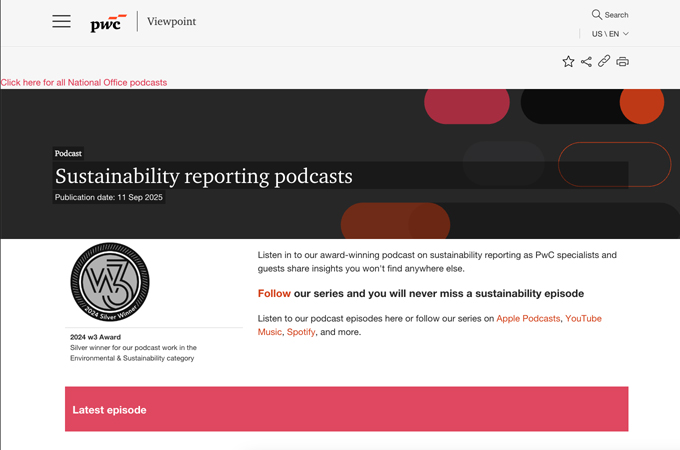Screen dimensions: 680x450
Task: Add page to favorites with star icon
Action: tap(568, 62)
